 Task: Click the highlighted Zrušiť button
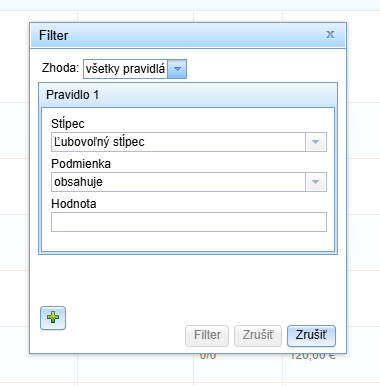click(311, 336)
